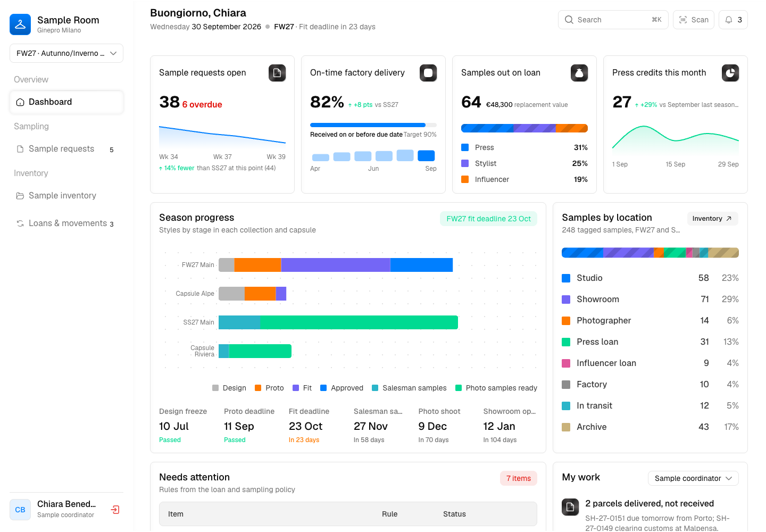Click the Loans & movements refresh icon
This screenshot has width=766, height=532.
pos(20,223)
